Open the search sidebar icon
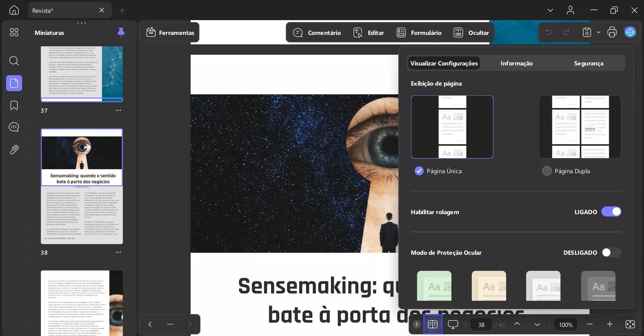Image resolution: width=644 pixels, height=336 pixels. [14, 61]
